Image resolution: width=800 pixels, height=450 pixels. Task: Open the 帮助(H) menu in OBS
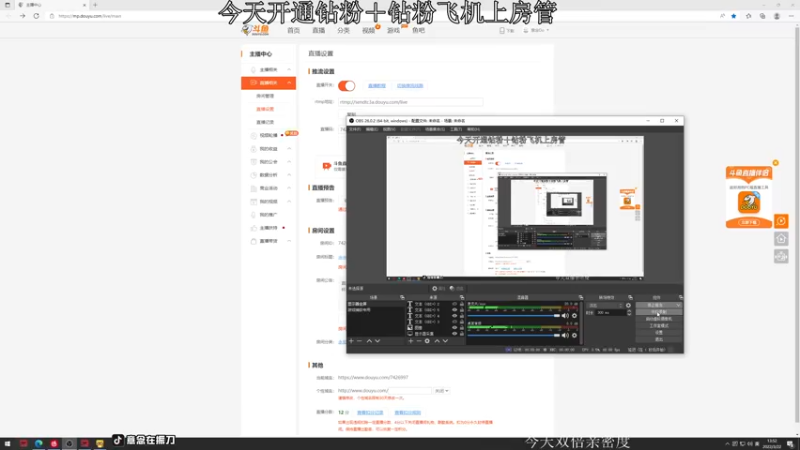click(x=473, y=130)
